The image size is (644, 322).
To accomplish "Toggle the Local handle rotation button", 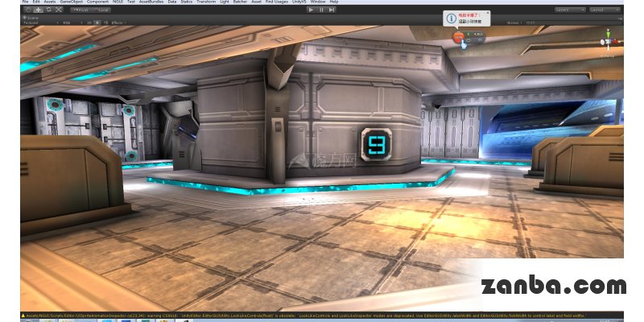I will pos(100,10).
